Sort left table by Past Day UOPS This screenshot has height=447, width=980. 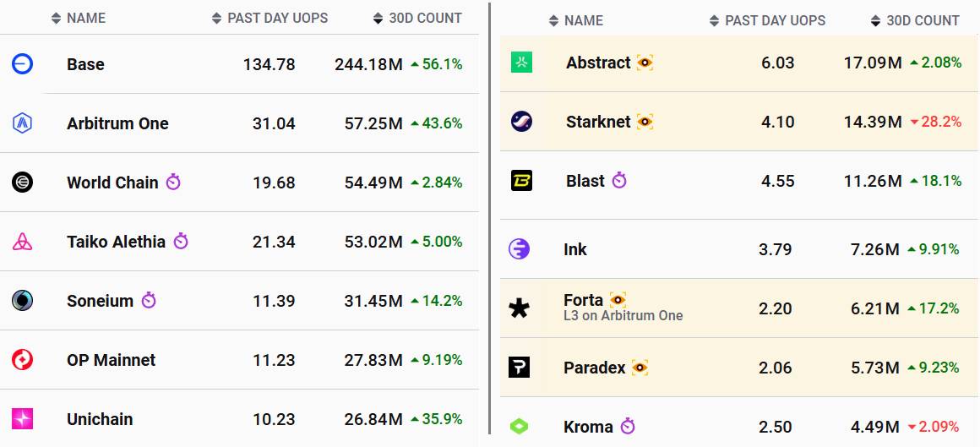277,18
